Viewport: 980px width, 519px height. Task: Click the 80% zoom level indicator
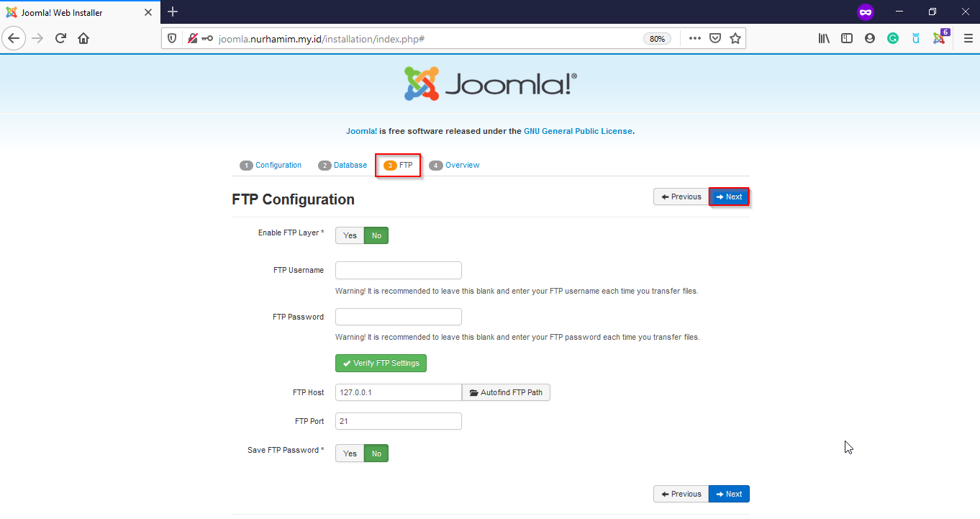(657, 39)
